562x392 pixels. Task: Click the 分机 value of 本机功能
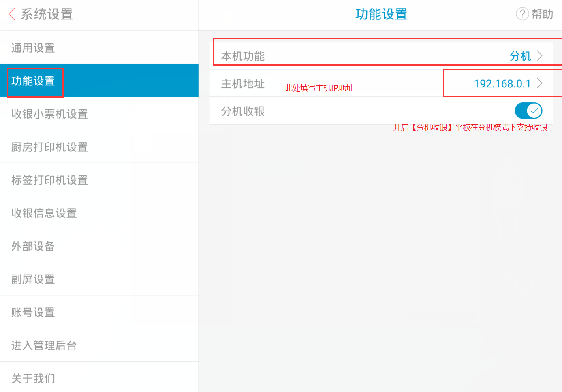520,56
